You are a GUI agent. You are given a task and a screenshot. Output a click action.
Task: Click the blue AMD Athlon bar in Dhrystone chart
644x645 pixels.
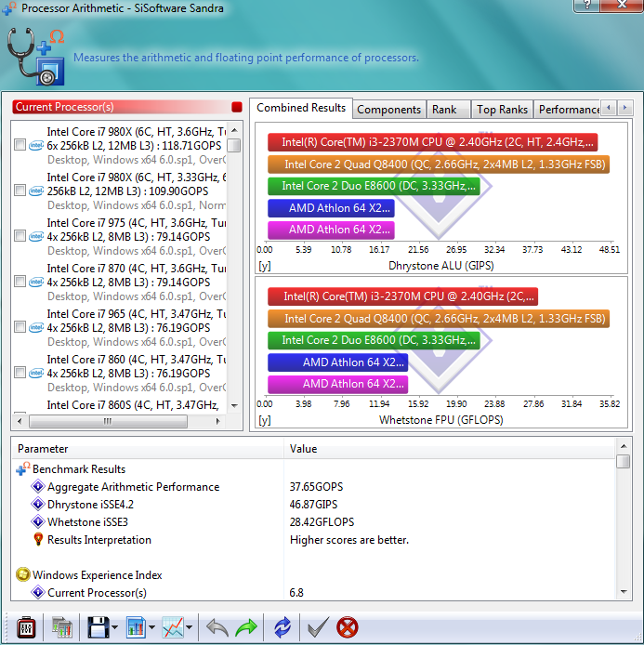(x=331, y=208)
